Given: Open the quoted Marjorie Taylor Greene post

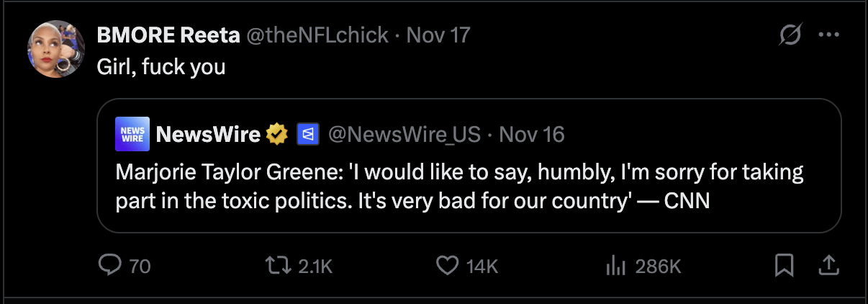Looking at the screenshot, I should [459, 187].
